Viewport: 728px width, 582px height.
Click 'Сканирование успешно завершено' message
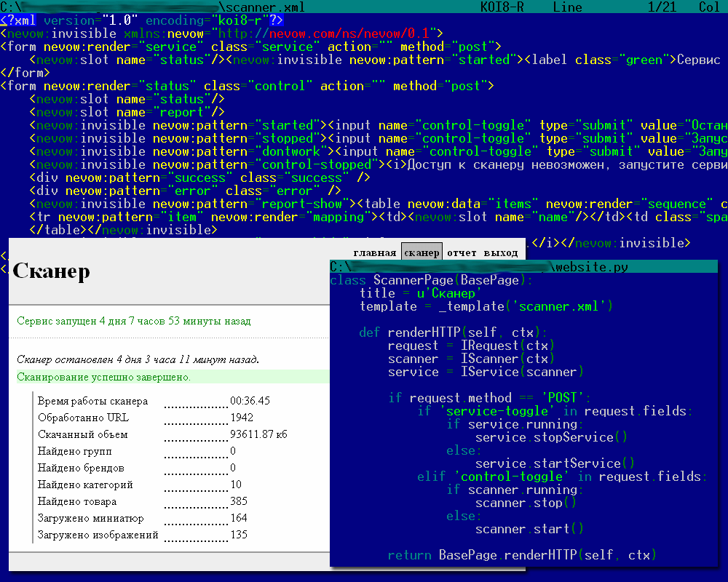[103, 377]
